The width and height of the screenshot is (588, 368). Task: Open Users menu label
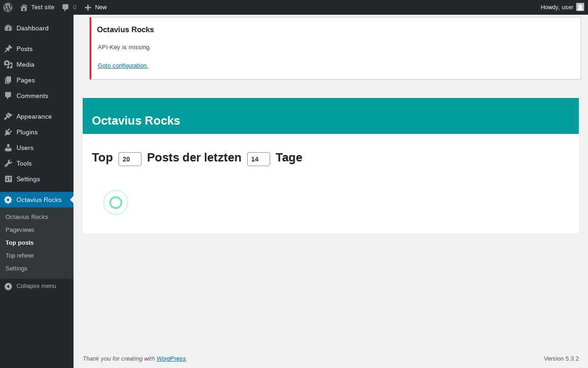coord(25,148)
